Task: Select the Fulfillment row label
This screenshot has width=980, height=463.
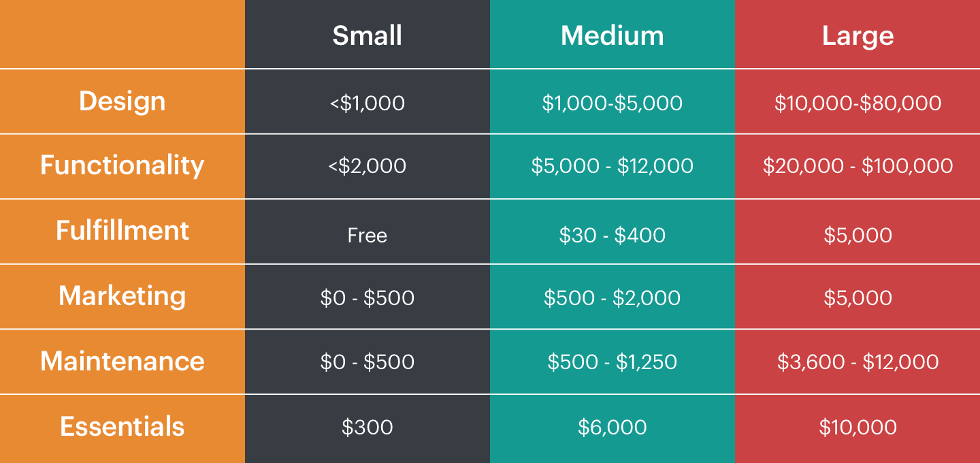Action: pyautogui.click(x=122, y=230)
